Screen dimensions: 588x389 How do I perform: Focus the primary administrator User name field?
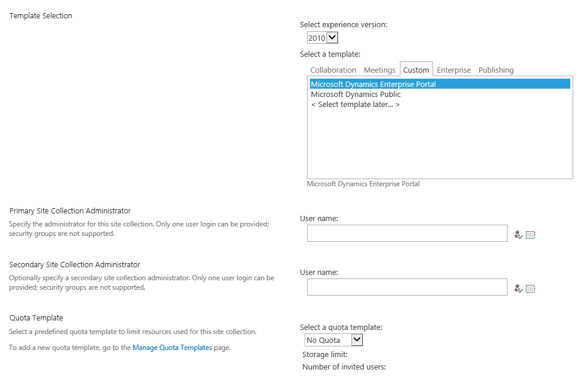(x=407, y=233)
